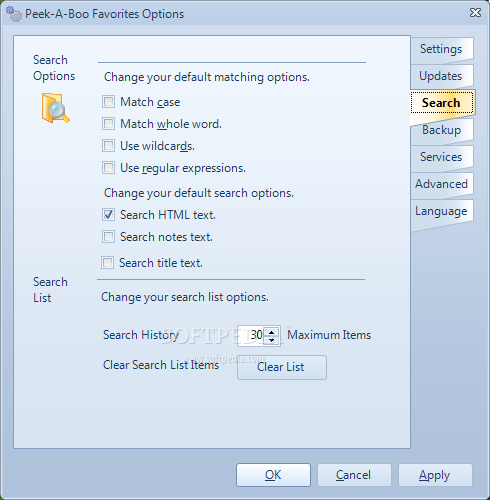
Task: Switch to the Updates tab
Action: 441,76
